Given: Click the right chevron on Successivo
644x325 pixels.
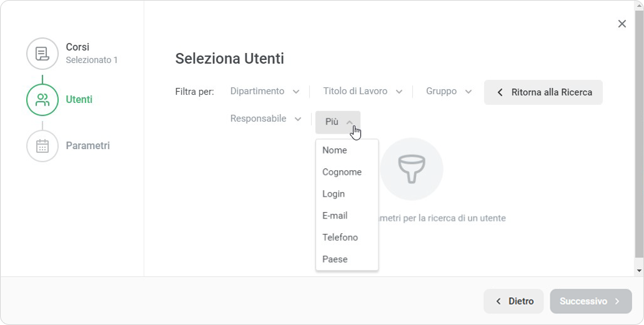Looking at the screenshot, I should pos(617,301).
